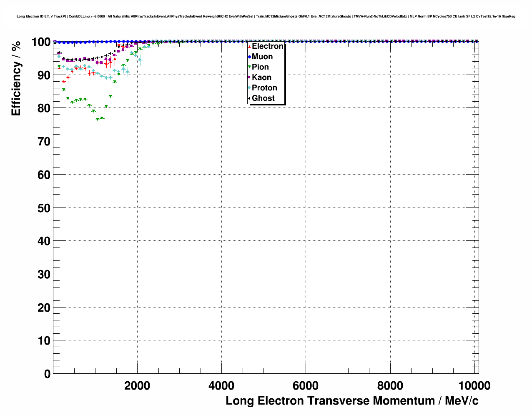This screenshot has width=532, height=415.
Task: Select the purple Kaon square legend marker
Action: 250,78
